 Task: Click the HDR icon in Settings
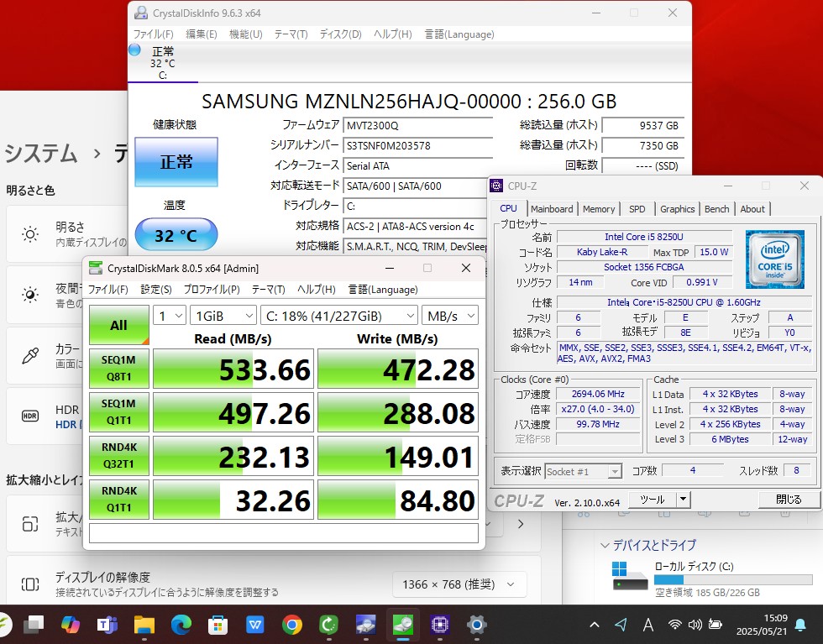coord(30,416)
